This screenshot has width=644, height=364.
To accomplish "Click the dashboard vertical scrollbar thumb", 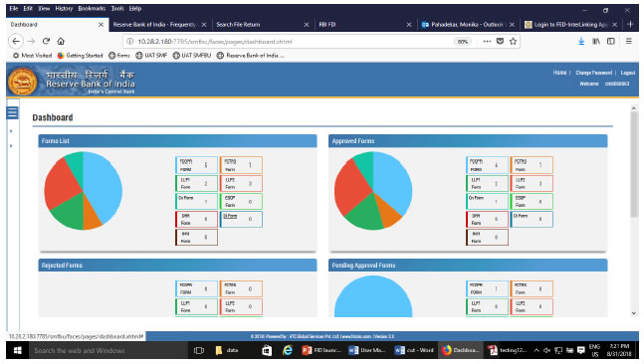I will 634,164.
